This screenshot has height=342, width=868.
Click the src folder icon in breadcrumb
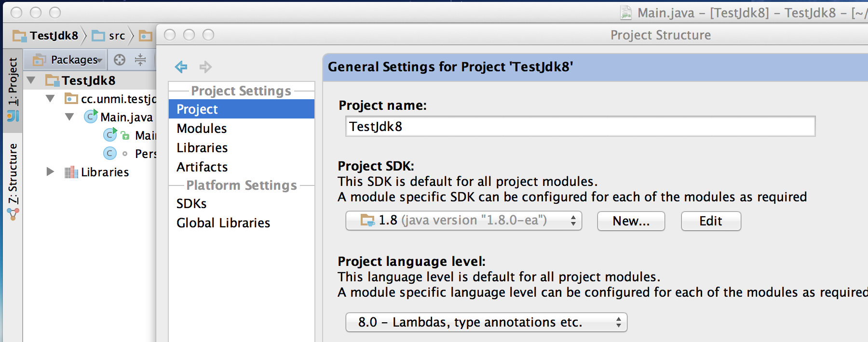click(x=98, y=36)
